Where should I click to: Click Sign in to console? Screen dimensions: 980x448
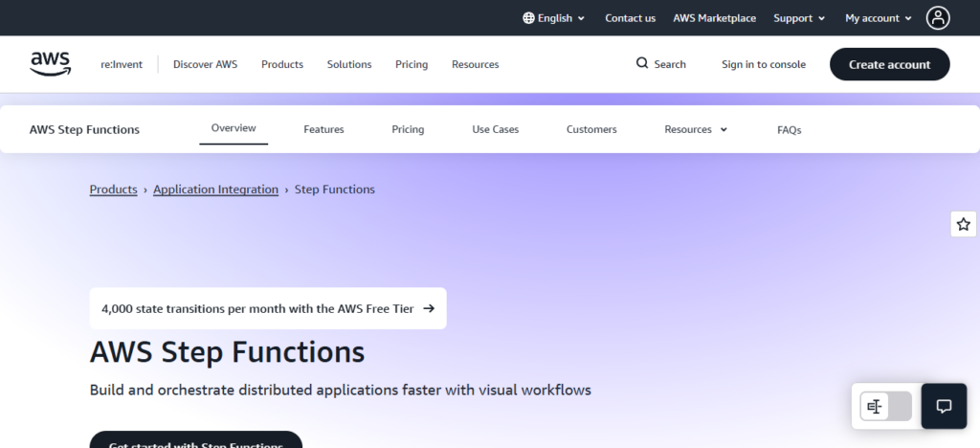763,64
